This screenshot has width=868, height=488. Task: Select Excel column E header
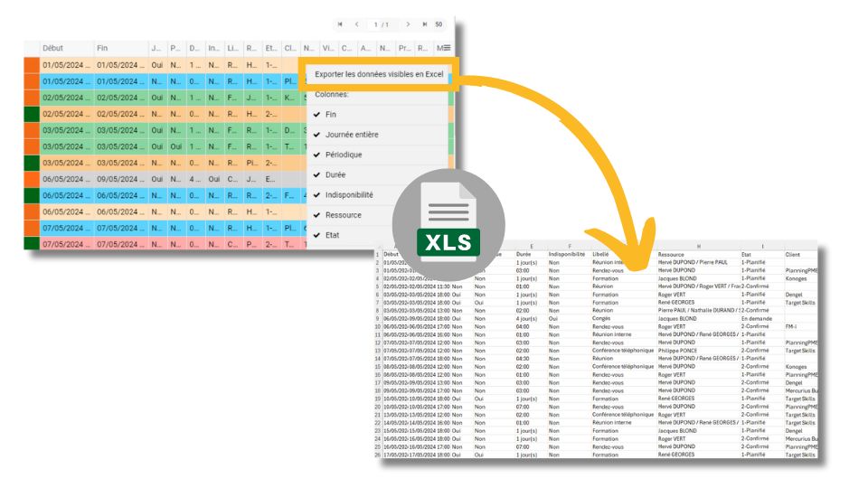pyautogui.click(x=532, y=247)
